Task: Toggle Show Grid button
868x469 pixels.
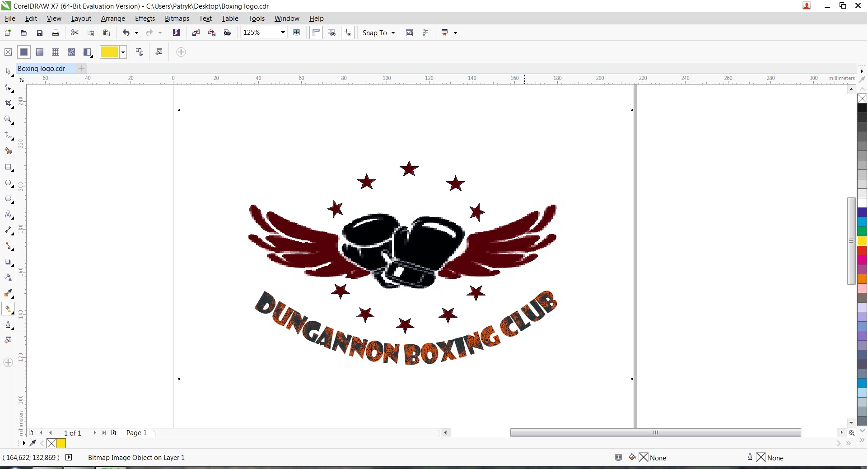Action: click(332, 33)
